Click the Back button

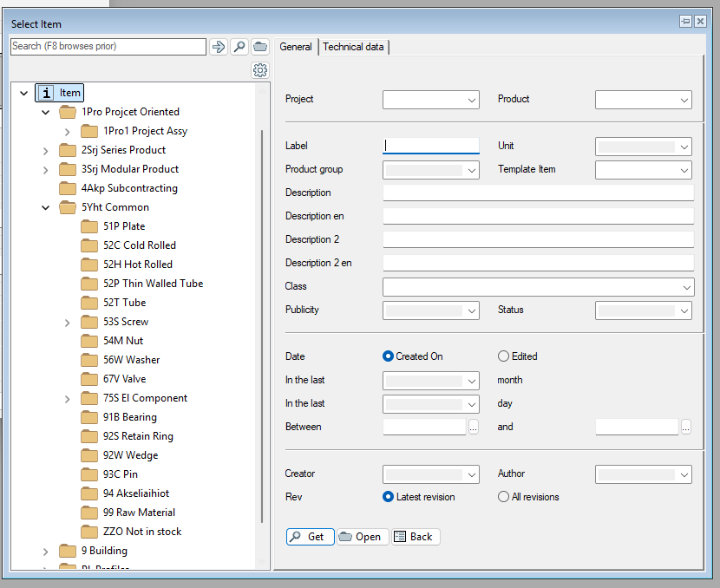click(416, 537)
